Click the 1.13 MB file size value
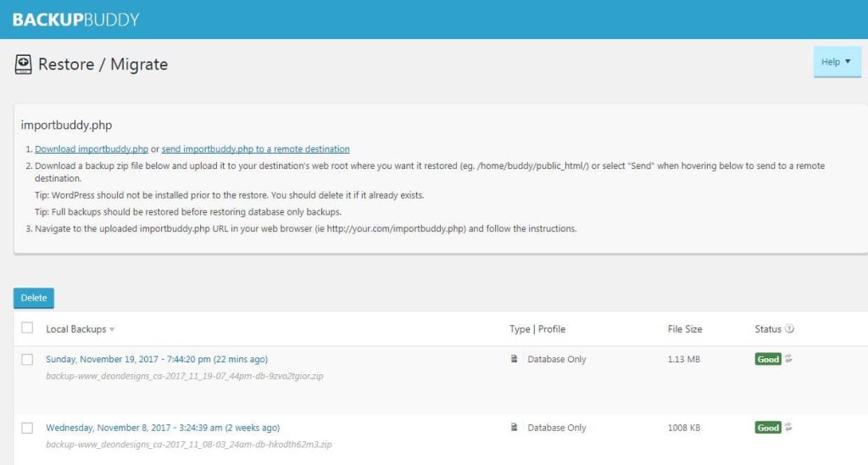This screenshot has width=868, height=465. coord(684,359)
